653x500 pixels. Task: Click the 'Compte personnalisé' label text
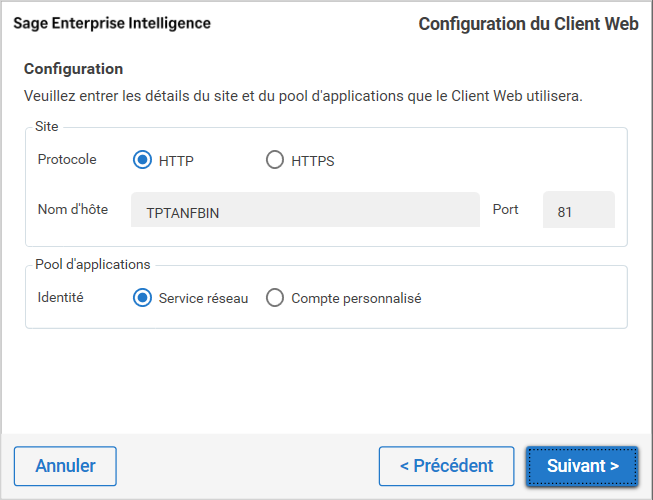(x=356, y=298)
